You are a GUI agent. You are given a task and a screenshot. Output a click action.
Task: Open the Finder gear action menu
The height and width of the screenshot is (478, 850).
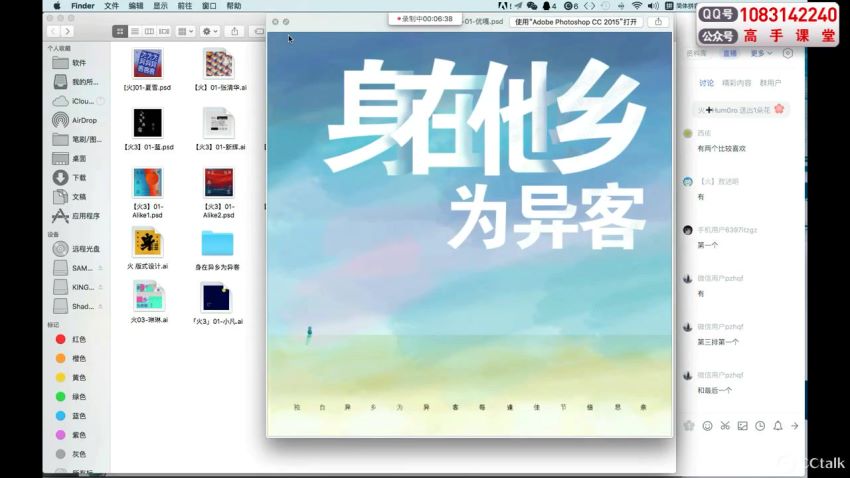click(210, 31)
